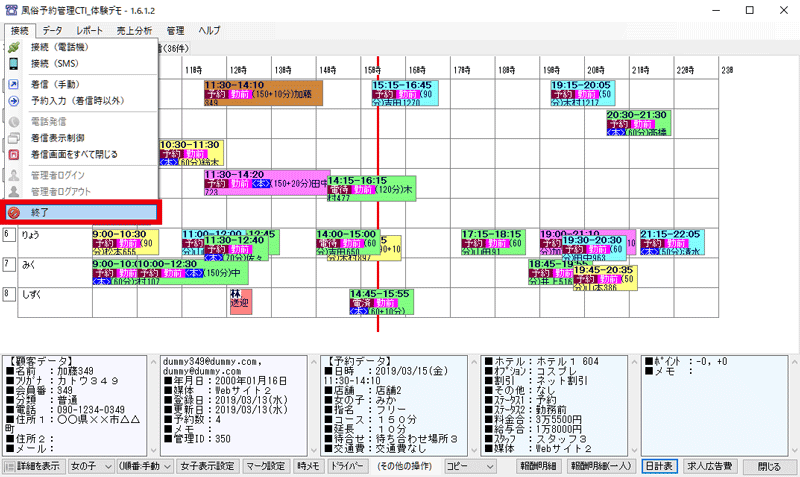This screenshot has height=477, width=800.
Task: Click the 着信(手動) arrow icon
Action: (14, 85)
